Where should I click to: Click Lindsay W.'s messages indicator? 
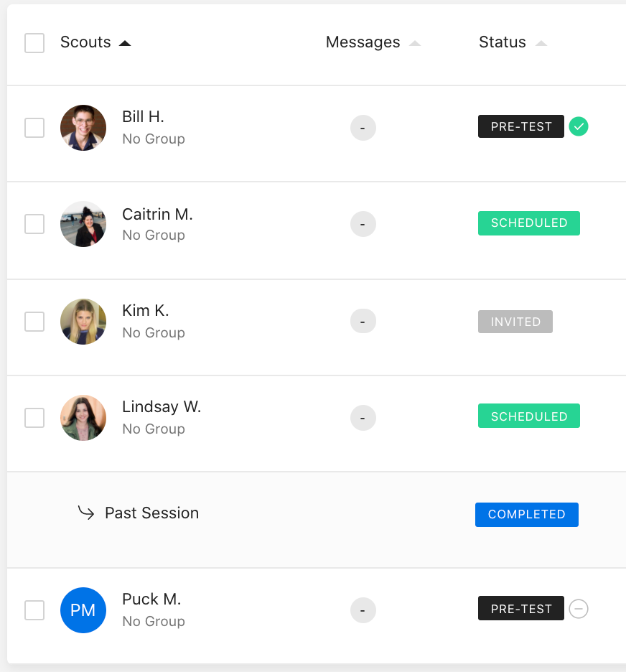[x=363, y=417]
